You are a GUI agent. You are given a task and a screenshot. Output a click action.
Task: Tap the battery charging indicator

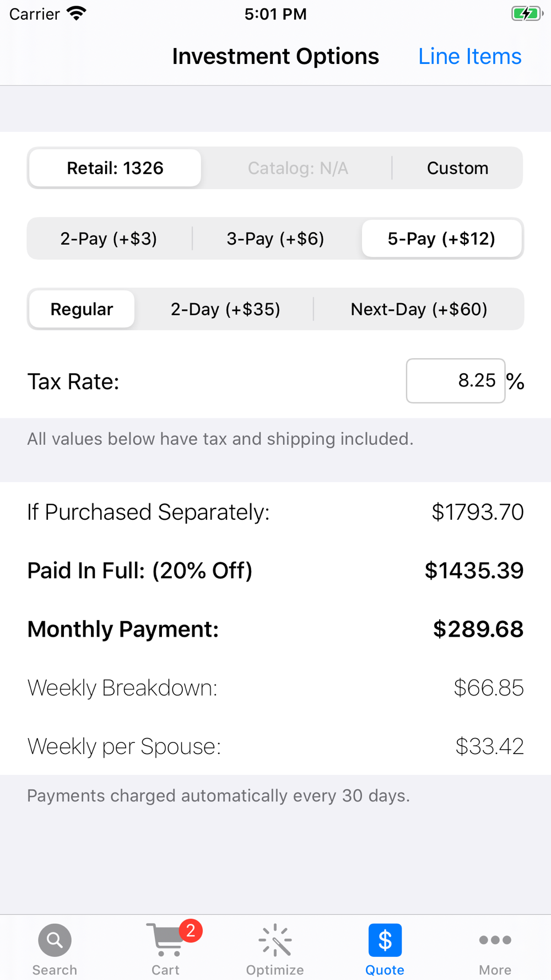527,14
